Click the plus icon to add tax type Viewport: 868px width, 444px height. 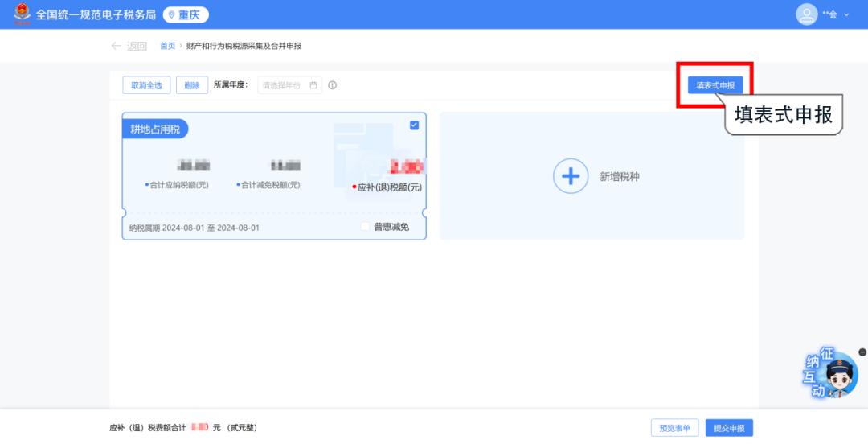point(571,176)
